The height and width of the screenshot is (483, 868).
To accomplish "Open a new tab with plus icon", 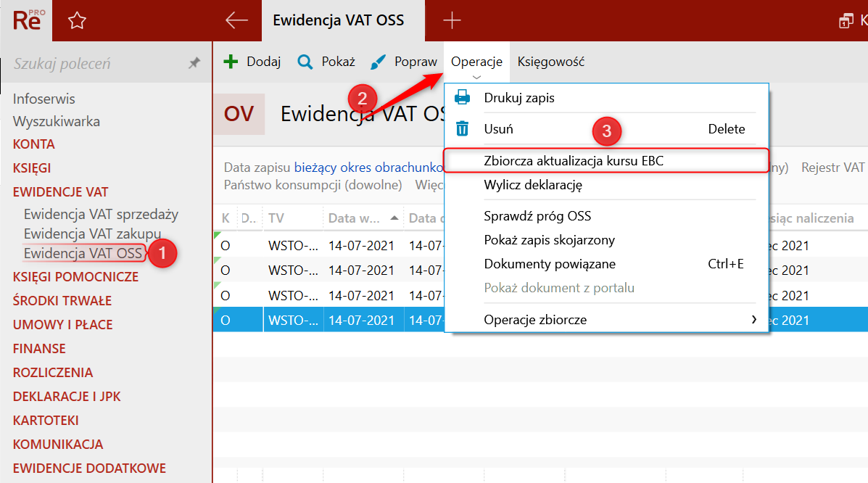I will tap(452, 20).
